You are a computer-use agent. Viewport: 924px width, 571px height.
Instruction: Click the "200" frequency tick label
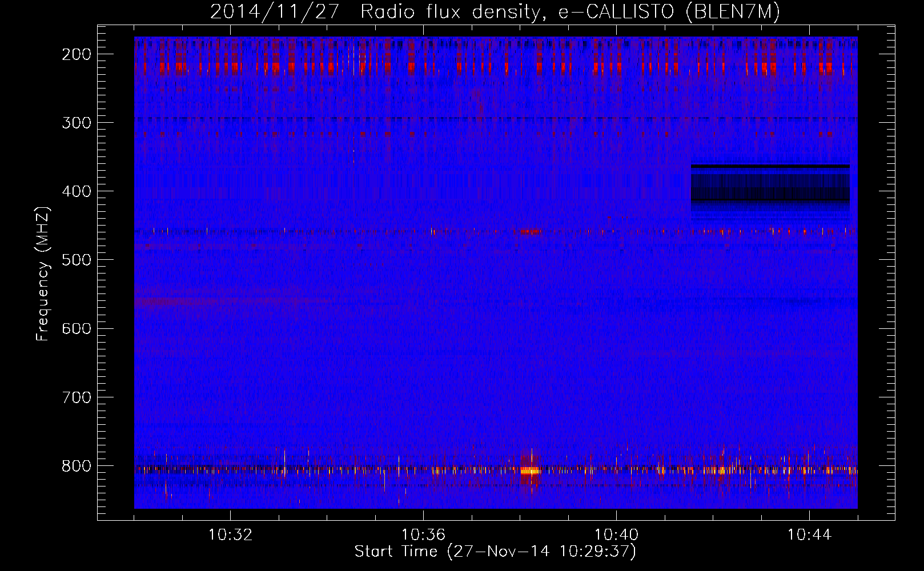point(77,54)
